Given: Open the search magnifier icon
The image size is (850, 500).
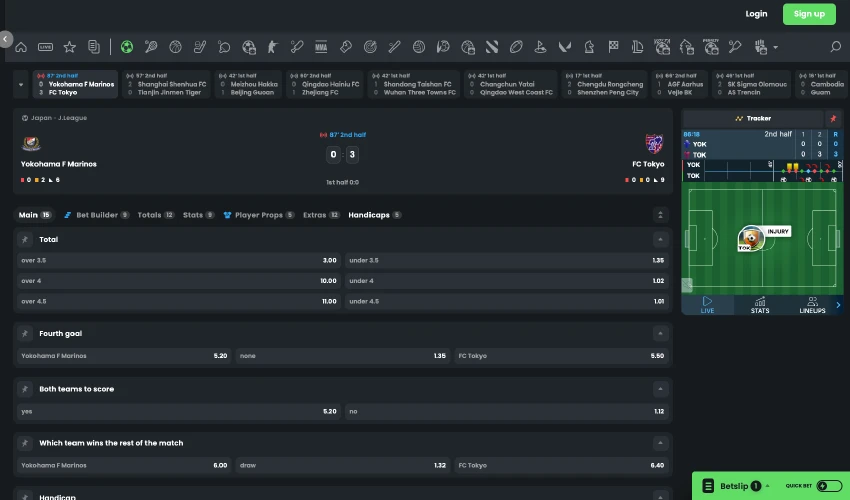Looking at the screenshot, I should point(835,47).
